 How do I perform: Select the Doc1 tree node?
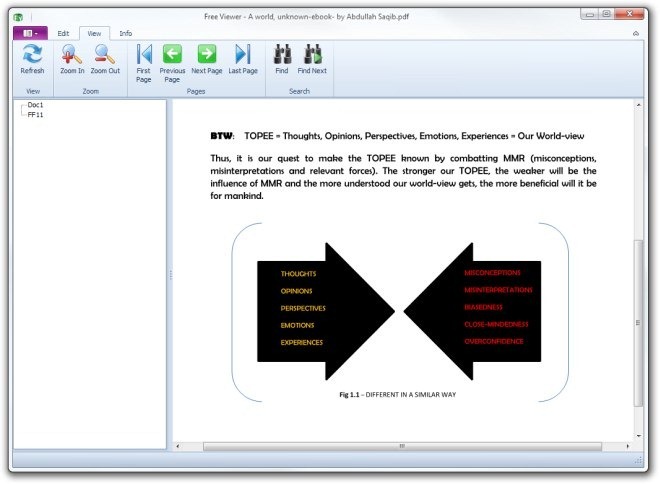coord(35,105)
